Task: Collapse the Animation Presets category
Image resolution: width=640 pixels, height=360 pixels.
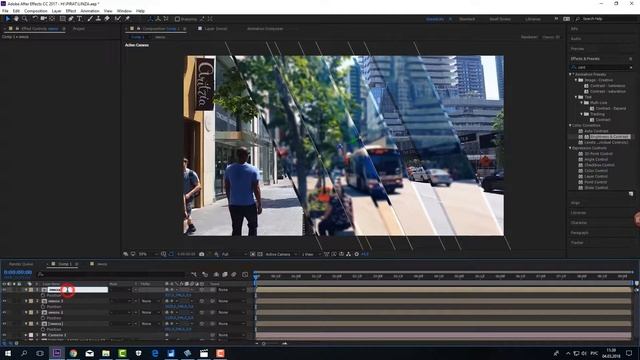Action: pyautogui.click(x=571, y=74)
